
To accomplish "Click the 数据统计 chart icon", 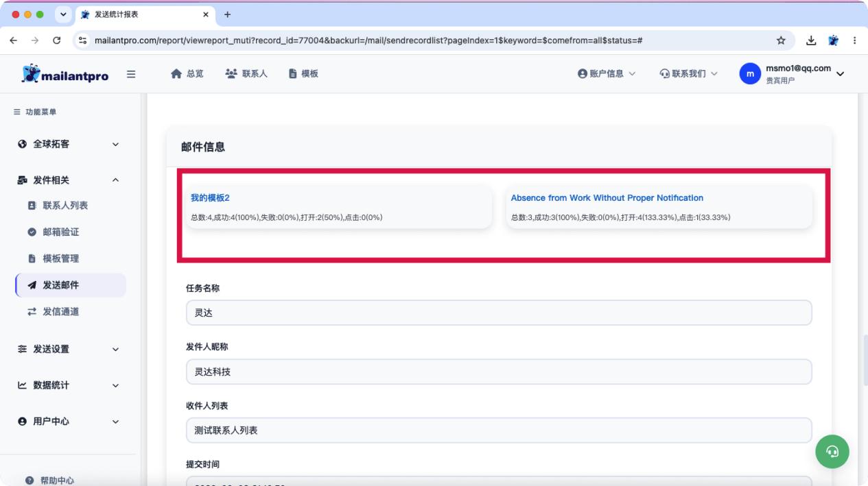I will 22,385.
